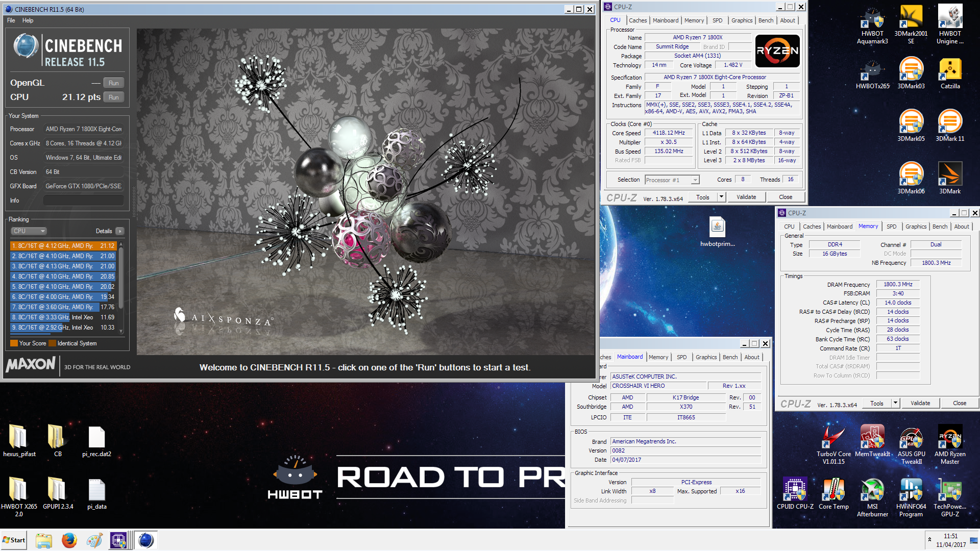Launch CPUID CPU-Z desktop shortcut
Screen dimensions: 980x551
(795, 494)
